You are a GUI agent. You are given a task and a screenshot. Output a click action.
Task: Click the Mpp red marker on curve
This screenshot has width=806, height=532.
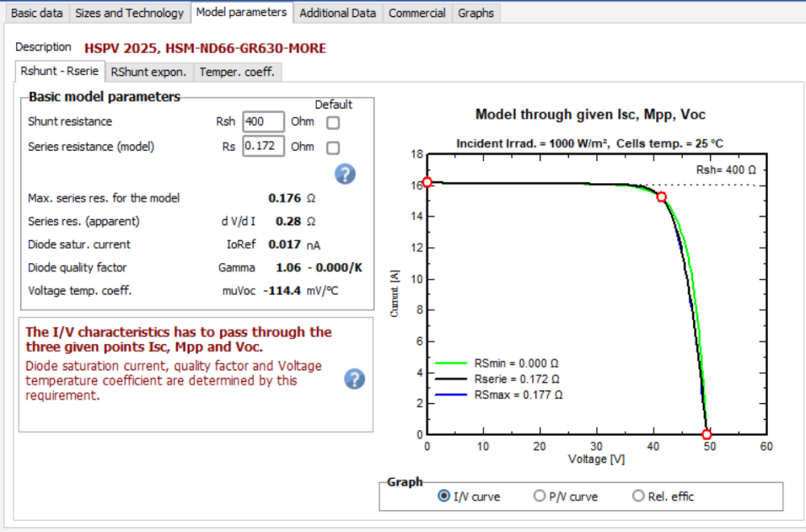[661, 197]
